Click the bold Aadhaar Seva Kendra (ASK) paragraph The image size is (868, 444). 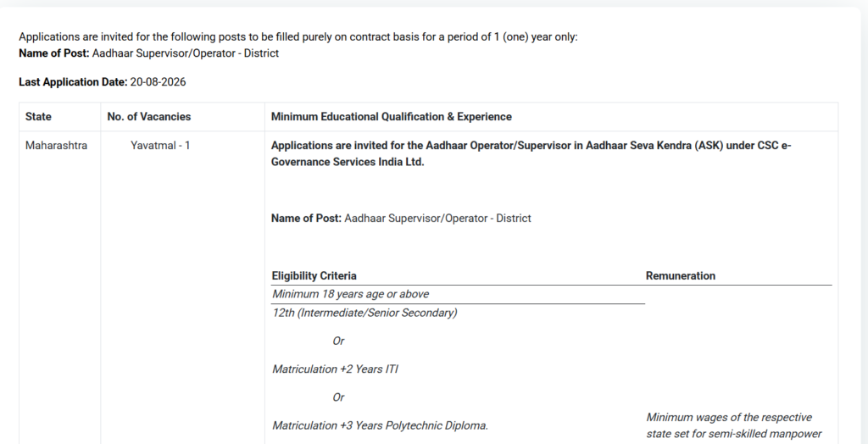pos(531,154)
